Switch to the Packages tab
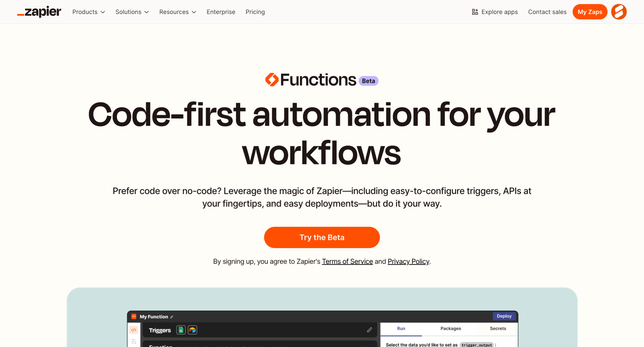The height and width of the screenshot is (347, 644). 451,329
